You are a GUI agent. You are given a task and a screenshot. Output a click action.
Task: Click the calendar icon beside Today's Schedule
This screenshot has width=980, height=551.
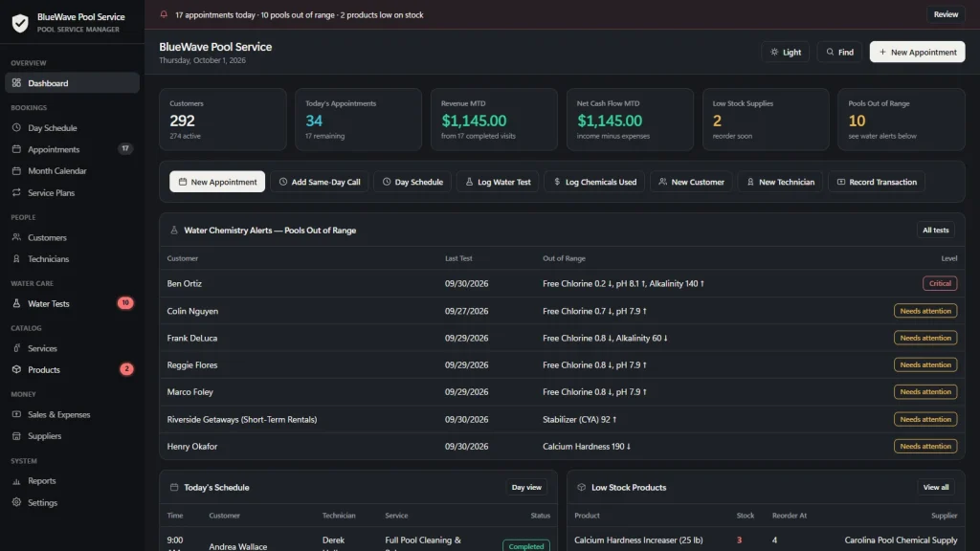click(x=174, y=487)
